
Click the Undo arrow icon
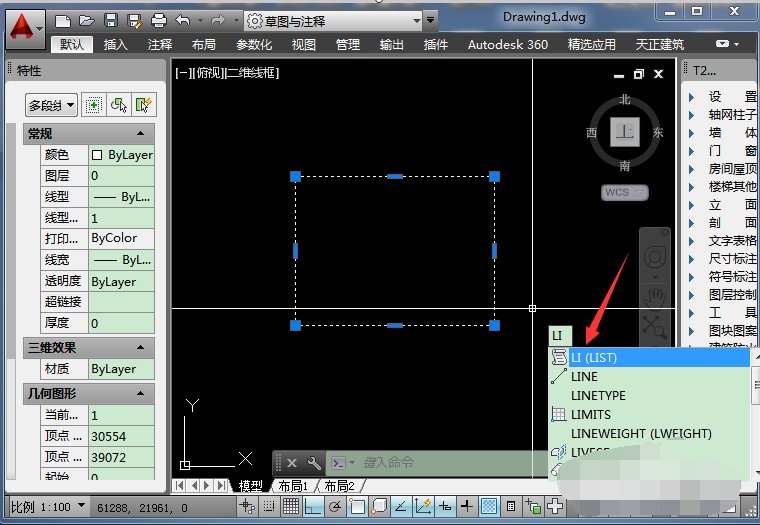point(183,20)
